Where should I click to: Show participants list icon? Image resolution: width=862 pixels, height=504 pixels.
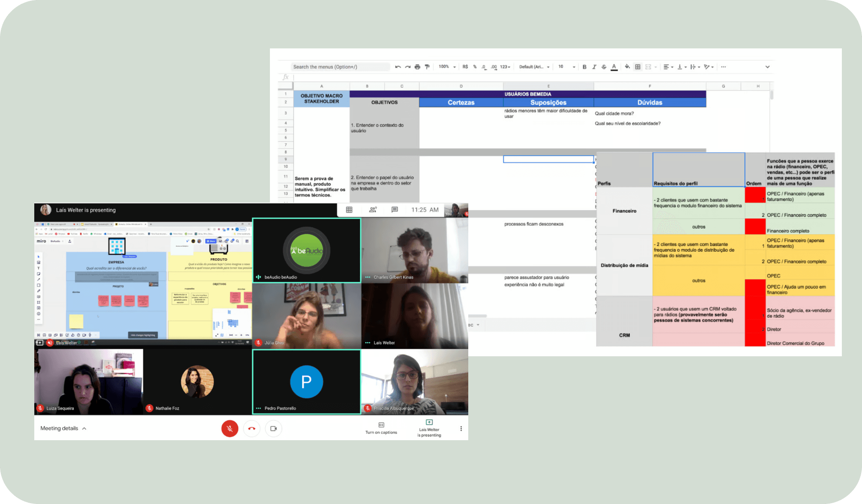pos(373,210)
